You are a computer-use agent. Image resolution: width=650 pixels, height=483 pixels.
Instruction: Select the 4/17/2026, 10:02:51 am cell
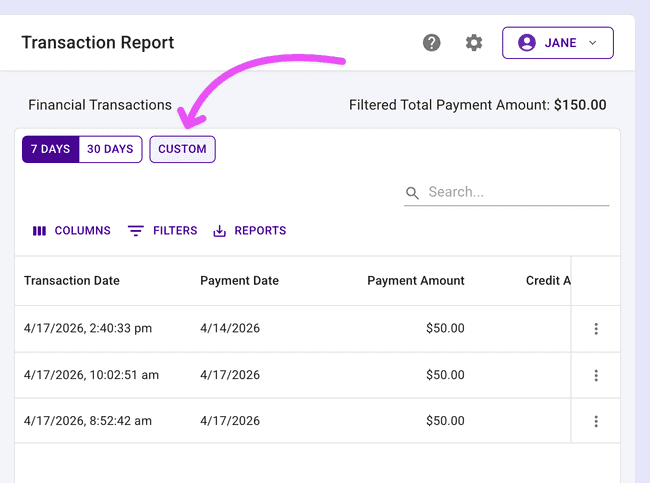point(91,375)
